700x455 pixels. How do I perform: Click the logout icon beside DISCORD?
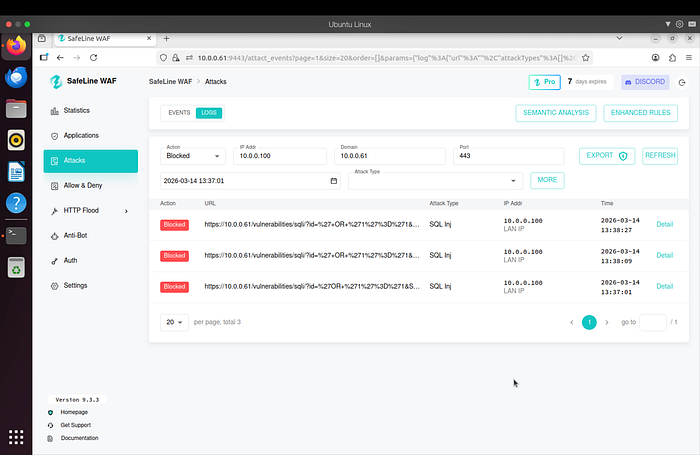click(x=682, y=83)
